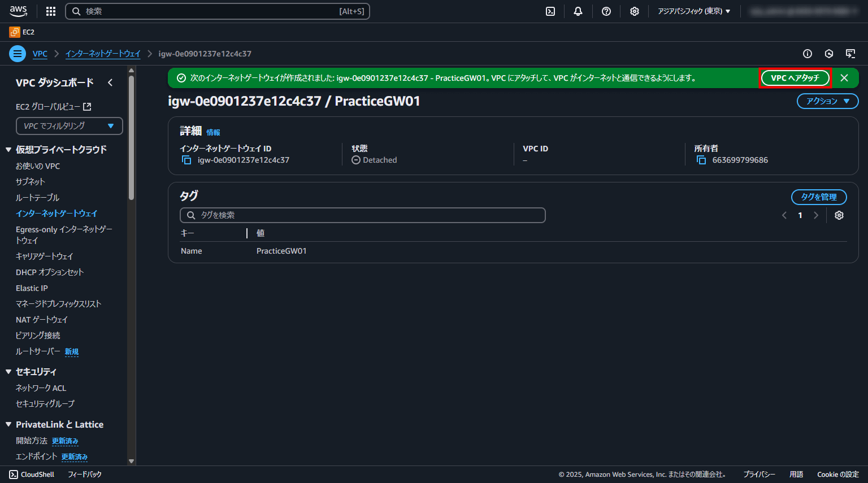Screen dimensions: 868x483
Task: Open the VPC でフィルタリング dropdown
Action: tap(70, 126)
